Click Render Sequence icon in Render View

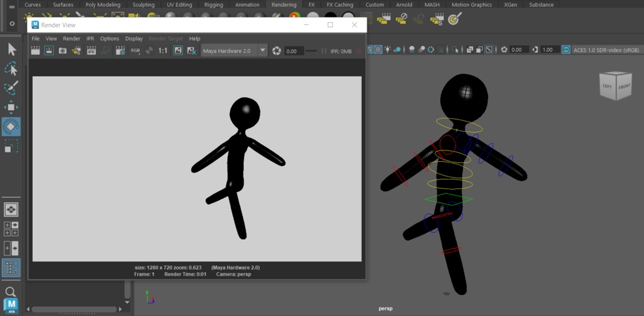(x=76, y=50)
